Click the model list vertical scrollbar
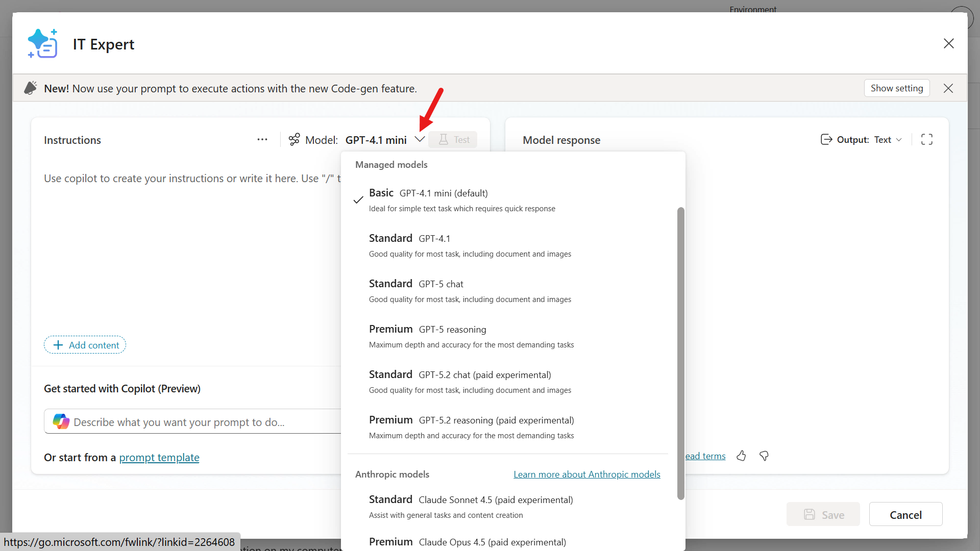The height and width of the screenshot is (551, 980). click(x=680, y=352)
